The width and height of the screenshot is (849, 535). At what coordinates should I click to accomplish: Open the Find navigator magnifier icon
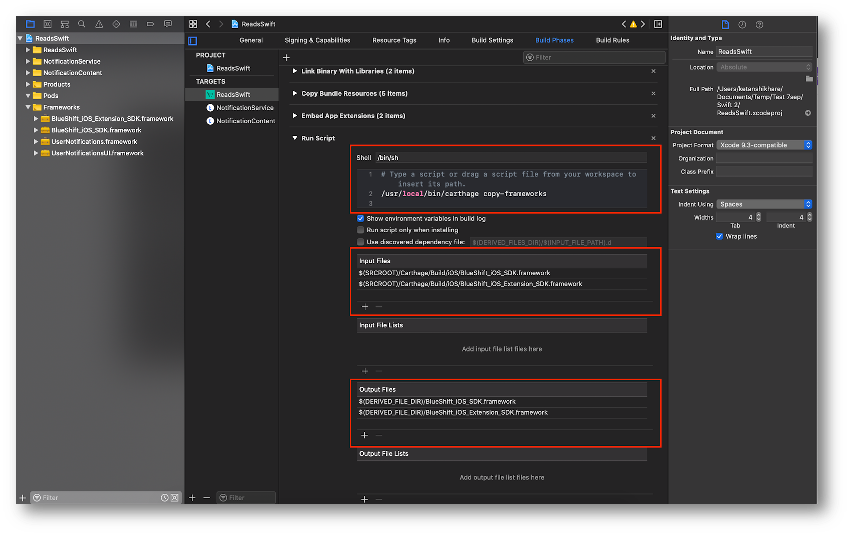(82, 24)
